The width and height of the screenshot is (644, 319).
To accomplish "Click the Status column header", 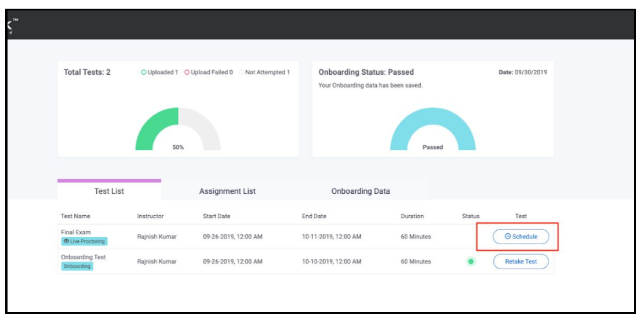I will 471,216.
